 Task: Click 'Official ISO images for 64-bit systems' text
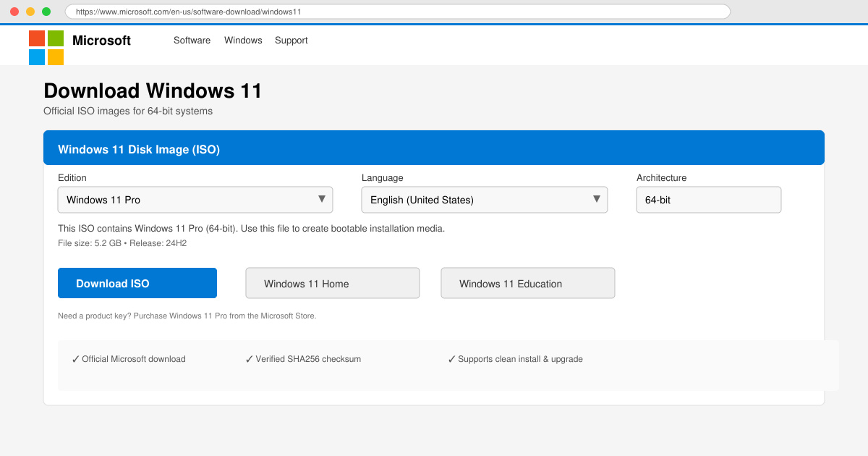[128, 111]
